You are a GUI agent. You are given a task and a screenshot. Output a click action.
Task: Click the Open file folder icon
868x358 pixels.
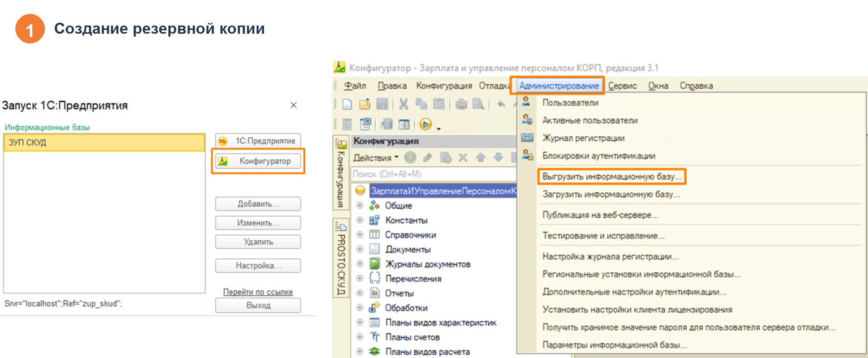(x=365, y=104)
